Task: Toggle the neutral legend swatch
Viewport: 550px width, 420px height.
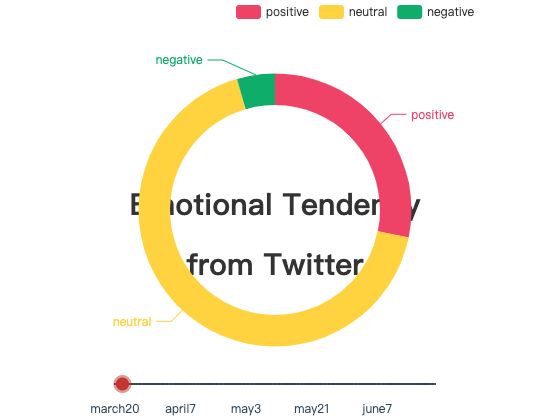Action: pos(331,12)
